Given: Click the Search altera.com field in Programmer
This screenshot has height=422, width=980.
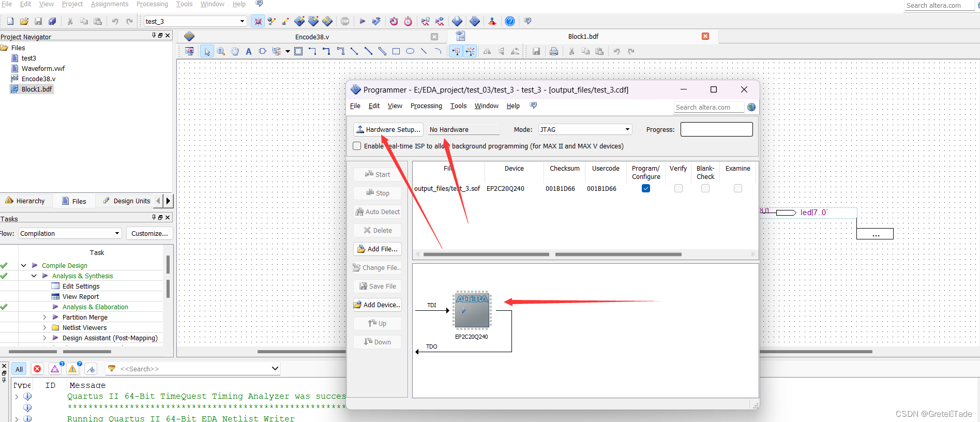Looking at the screenshot, I should [708, 107].
